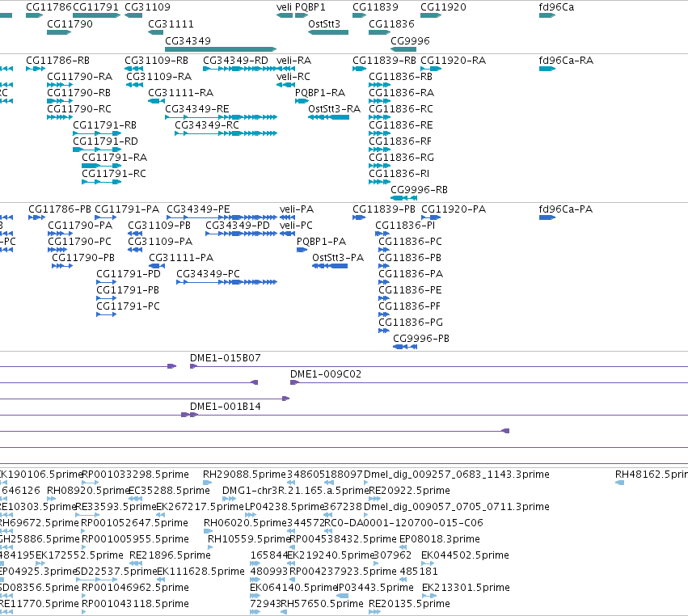Click protein CG31111-PA label
This screenshot has height=616, width=688.
tap(181, 258)
